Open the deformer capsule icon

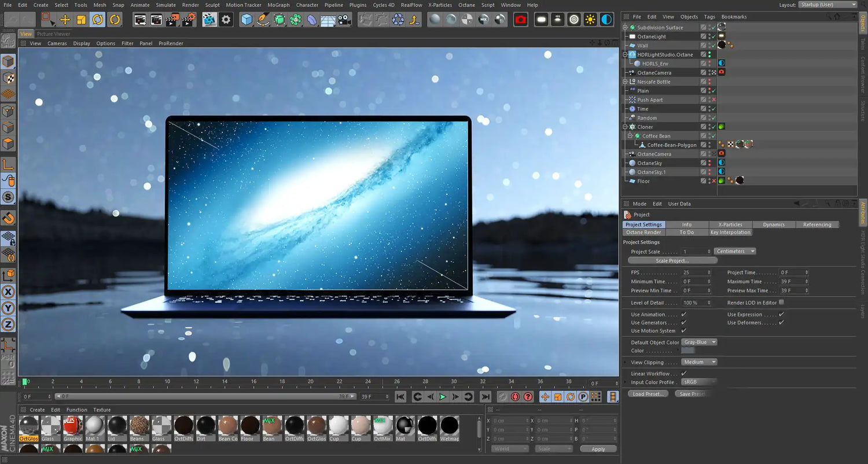pyautogui.click(x=312, y=20)
